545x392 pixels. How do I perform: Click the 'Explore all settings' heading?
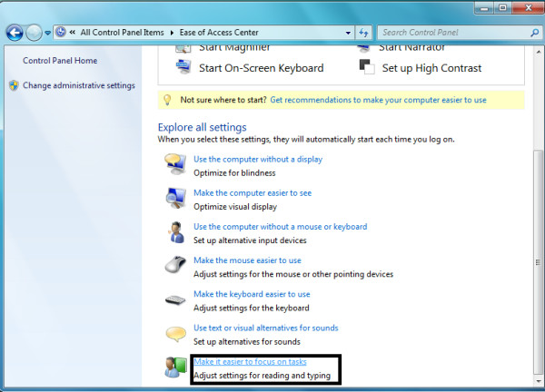pos(202,127)
